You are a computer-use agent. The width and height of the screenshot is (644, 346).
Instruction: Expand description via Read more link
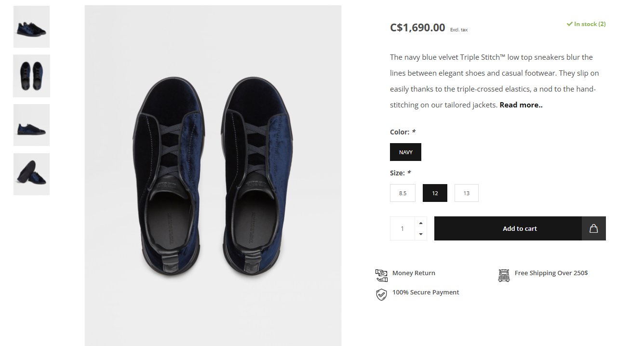tap(521, 105)
